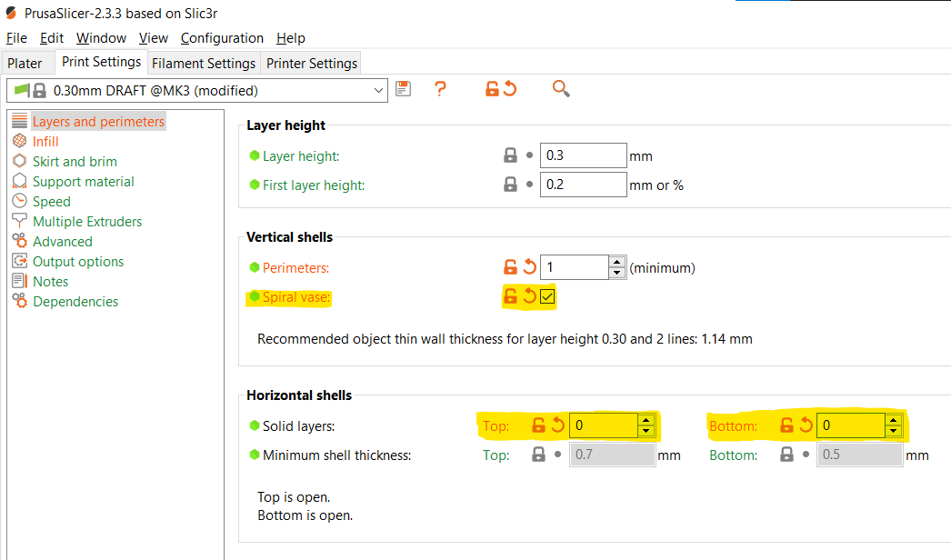Decrease Bottom solid layers with the down arrow
Viewport: 951px width, 560px height.
[894, 431]
